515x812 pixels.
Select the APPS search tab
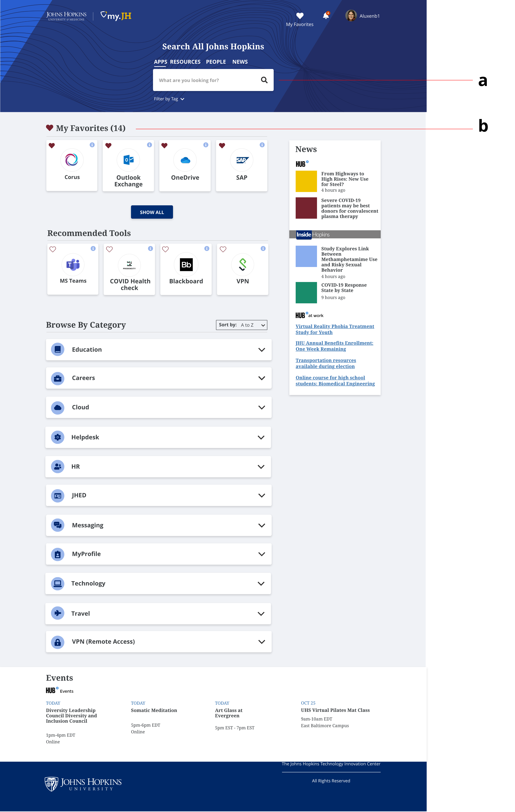click(x=160, y=62)
